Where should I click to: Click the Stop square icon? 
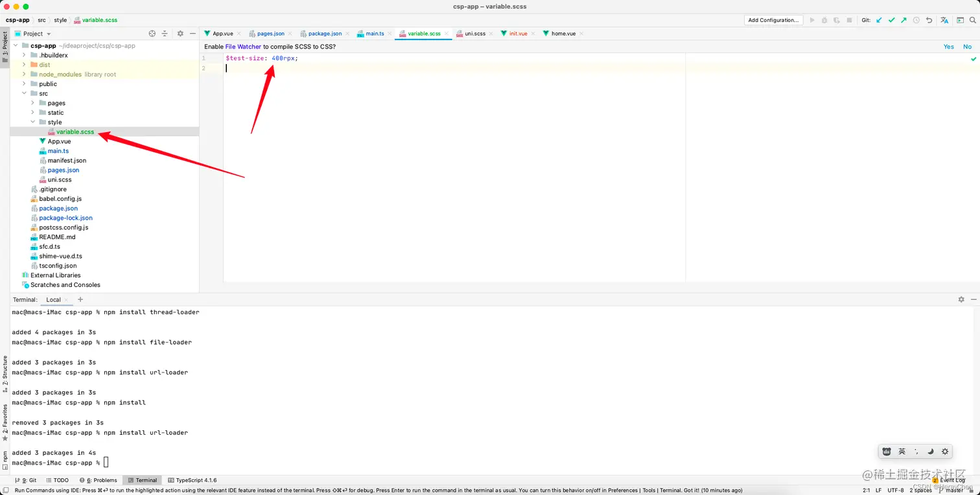(x=850, y=20)
